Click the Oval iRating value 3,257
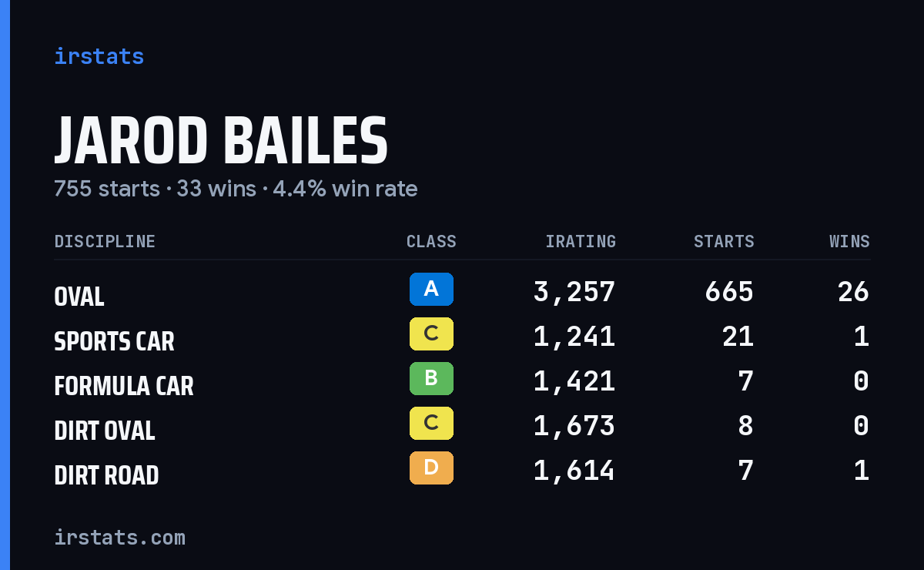Image resolution: width=924 pixels, height=570 pixels. pos(574,293)
